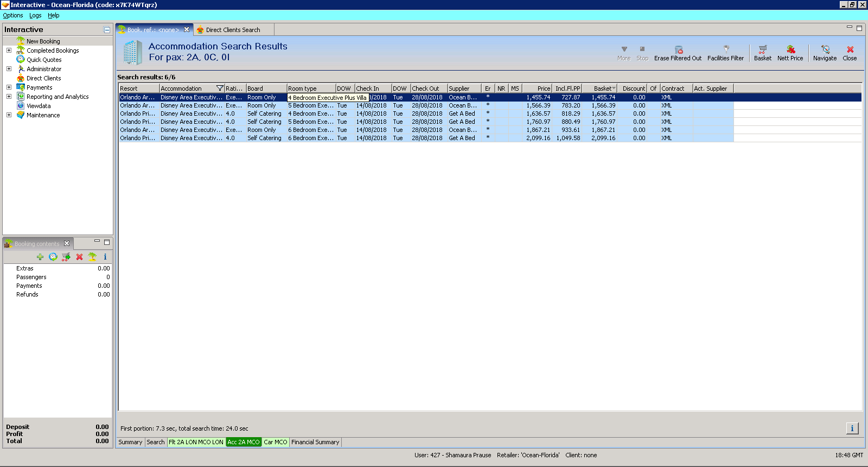The width and height of the screenshot is (868, 467).
Task: Select Quick Quotes in the tree
Action: (44, 60)
